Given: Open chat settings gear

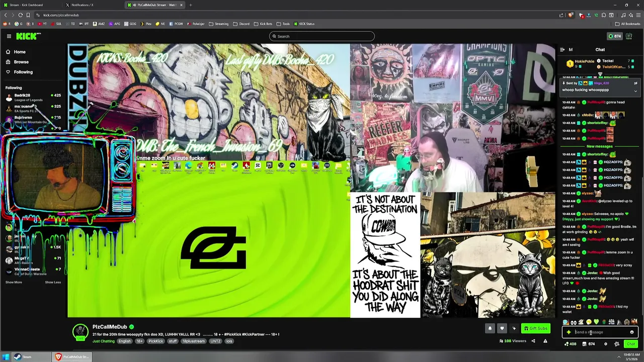Looking at the screenshot, I should (605, 344).
